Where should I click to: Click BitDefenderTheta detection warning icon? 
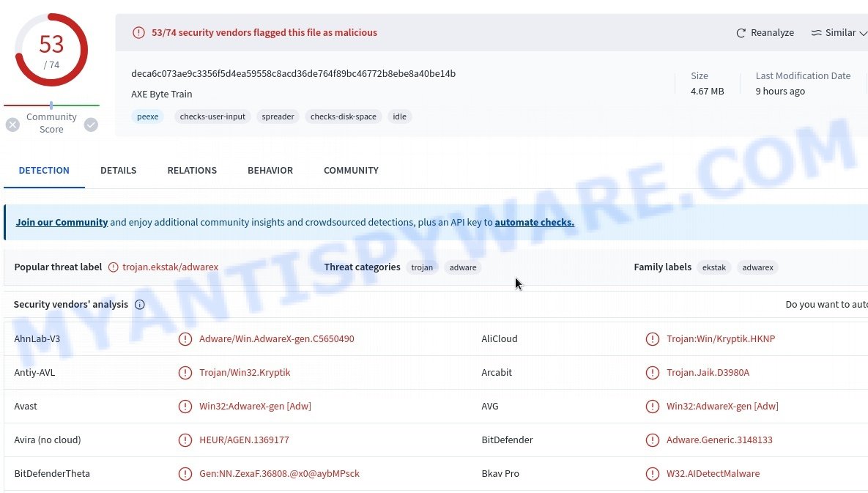click(x=185, y=474)
